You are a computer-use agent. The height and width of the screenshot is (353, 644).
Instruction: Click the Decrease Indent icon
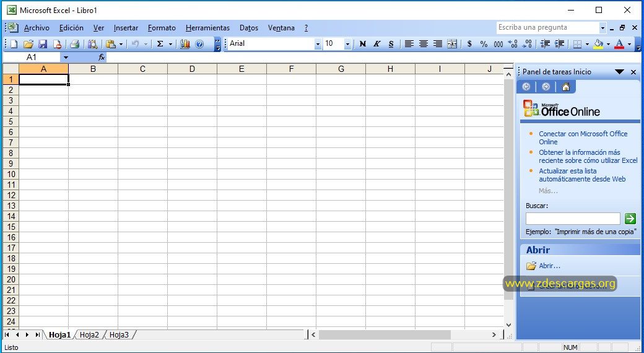[x=545, y=44]
